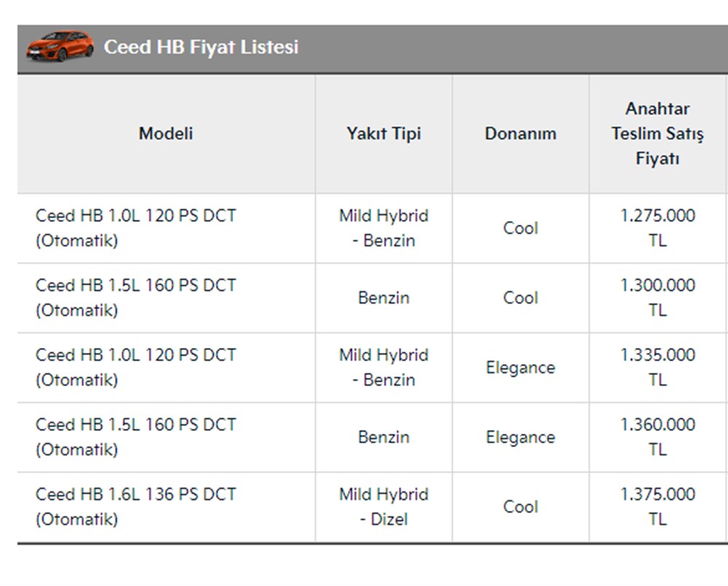Click the Mild Hybrid - Dizel fuel cell
The image size is (728, 586).
click(x=384, y=507)
